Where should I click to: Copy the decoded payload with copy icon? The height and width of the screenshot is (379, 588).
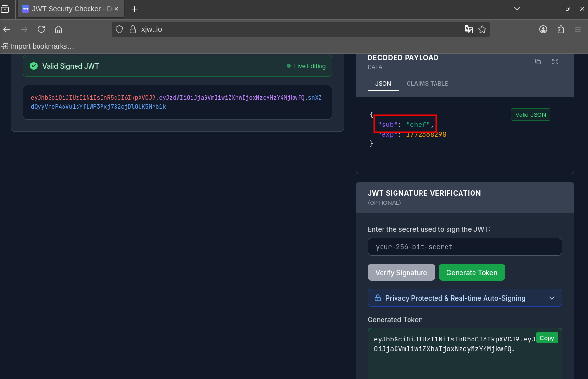[538, 62]
